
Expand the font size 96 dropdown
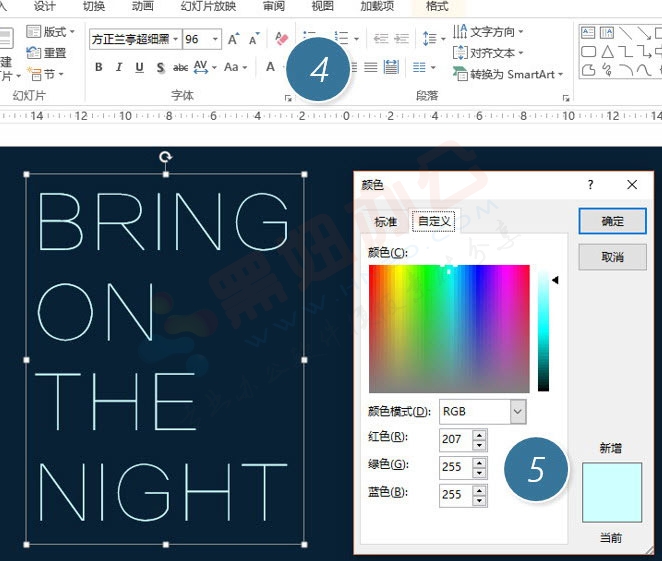(x=216, y=40)
